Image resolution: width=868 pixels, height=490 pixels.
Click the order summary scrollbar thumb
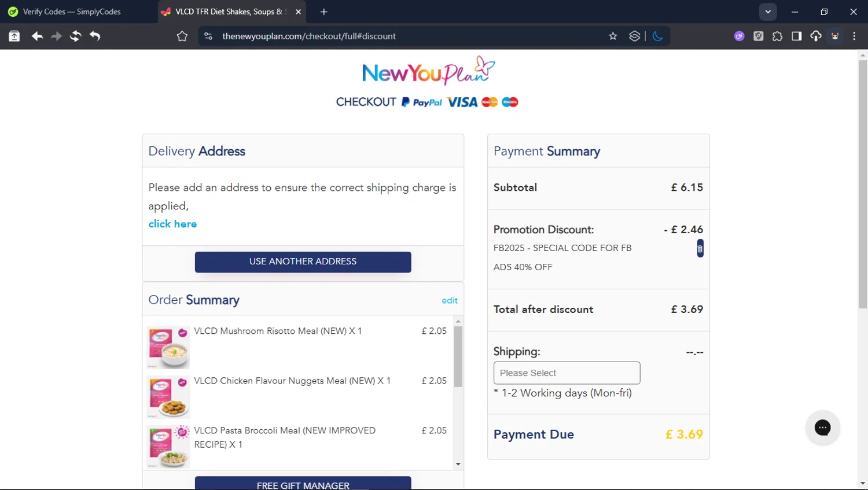458,356
